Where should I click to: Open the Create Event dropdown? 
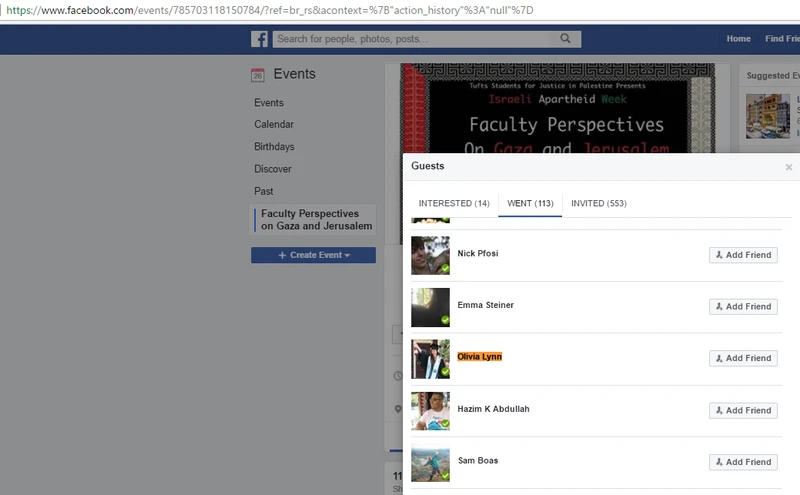(313, 255)
